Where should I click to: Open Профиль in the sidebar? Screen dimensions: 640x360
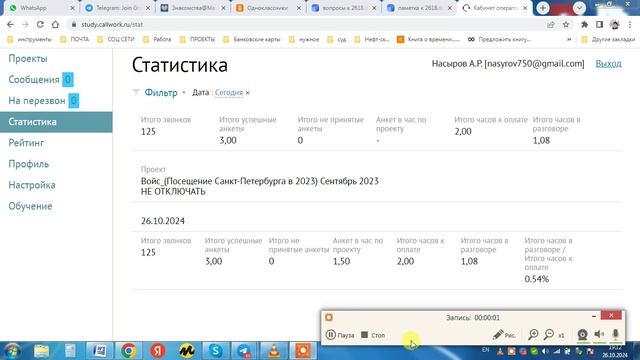[x=29, y=164]
